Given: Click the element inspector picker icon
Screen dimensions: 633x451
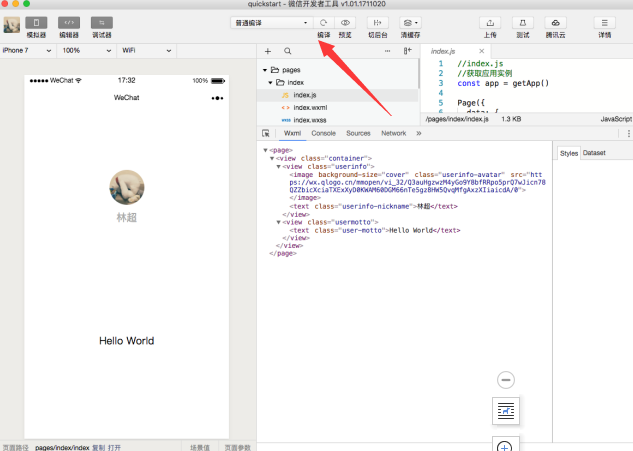Looking at the screenshot, I should 266,133.
